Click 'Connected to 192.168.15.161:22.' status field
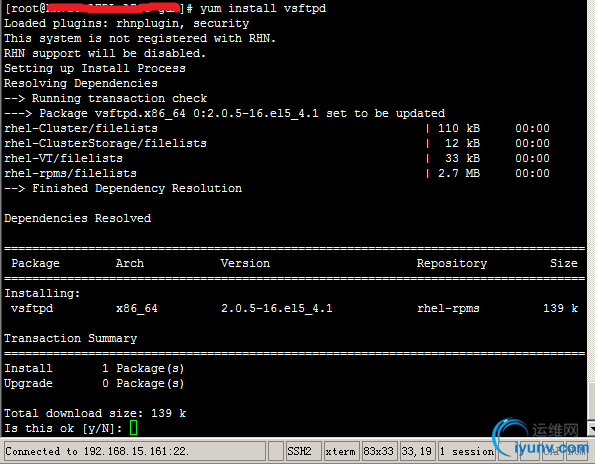 tap(135, 451)
